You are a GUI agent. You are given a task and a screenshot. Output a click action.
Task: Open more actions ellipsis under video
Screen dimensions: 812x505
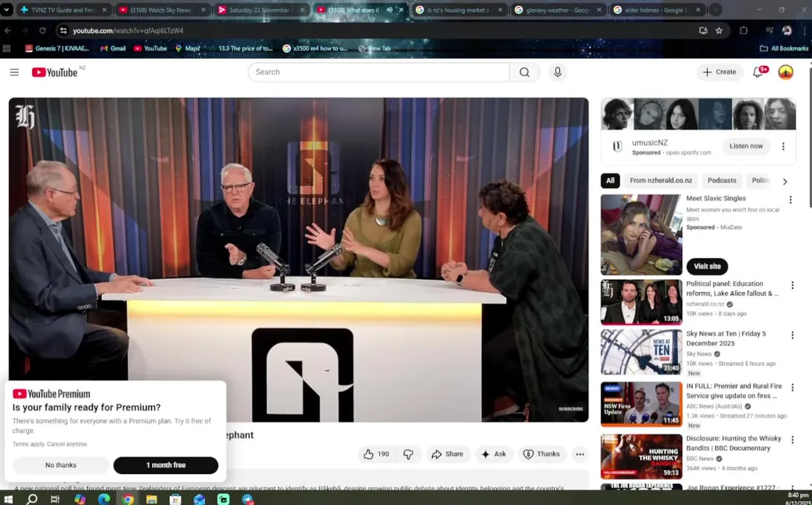point(580,454)
